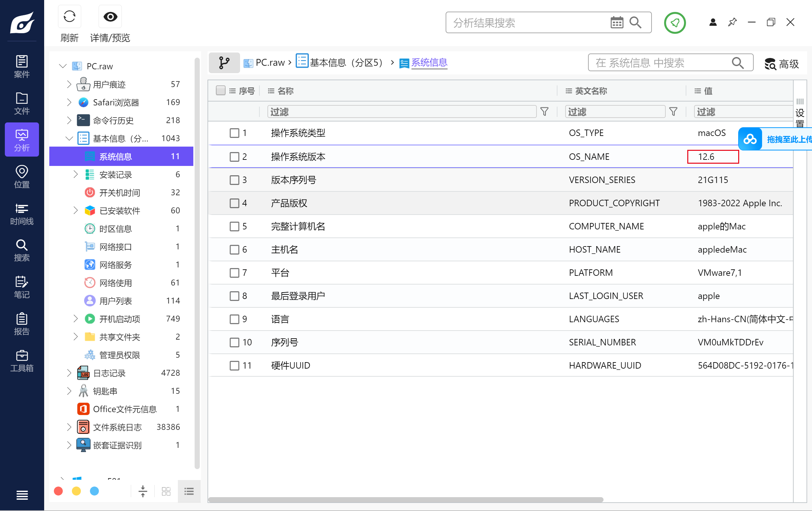The image size is (812, 511).
Task: Click the hamburger menu at sidebar bottom
Action: 22,495
